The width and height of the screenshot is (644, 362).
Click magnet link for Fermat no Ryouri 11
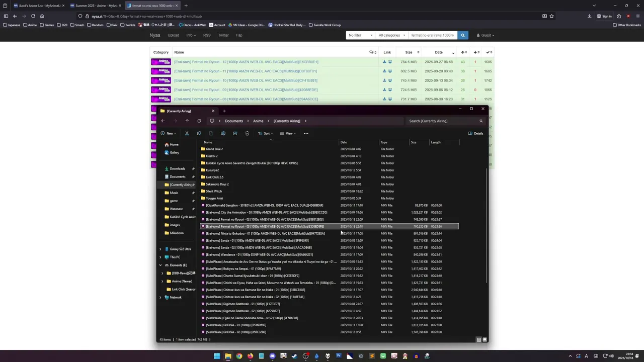390,71
